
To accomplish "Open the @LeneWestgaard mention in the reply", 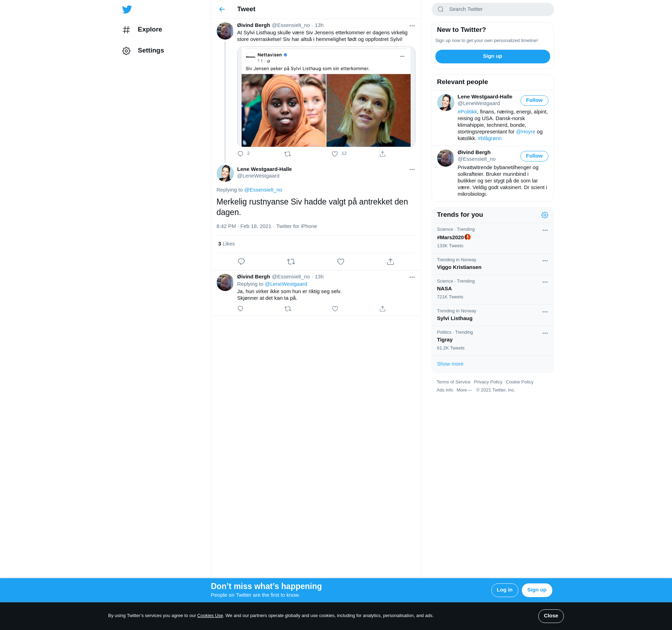I will [286, 284].
